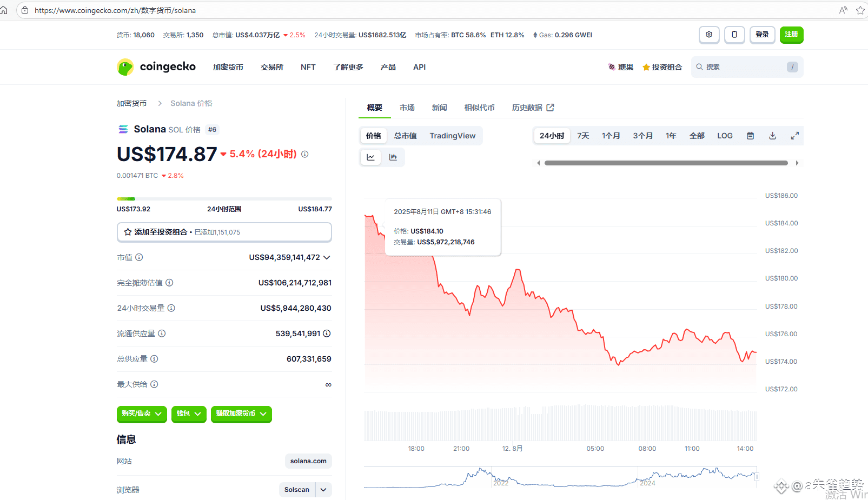Select line chart view toggle

pos(371,157)
